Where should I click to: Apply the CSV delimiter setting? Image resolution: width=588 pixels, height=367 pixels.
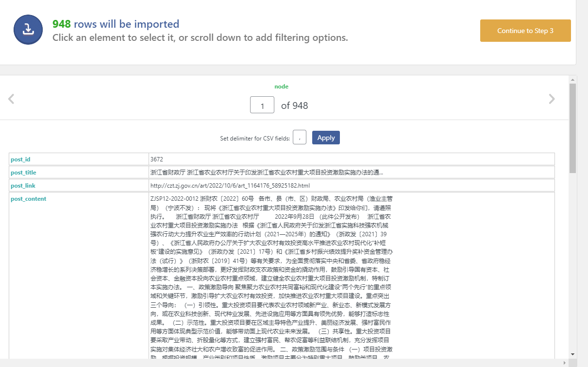(x=326, y=138)
